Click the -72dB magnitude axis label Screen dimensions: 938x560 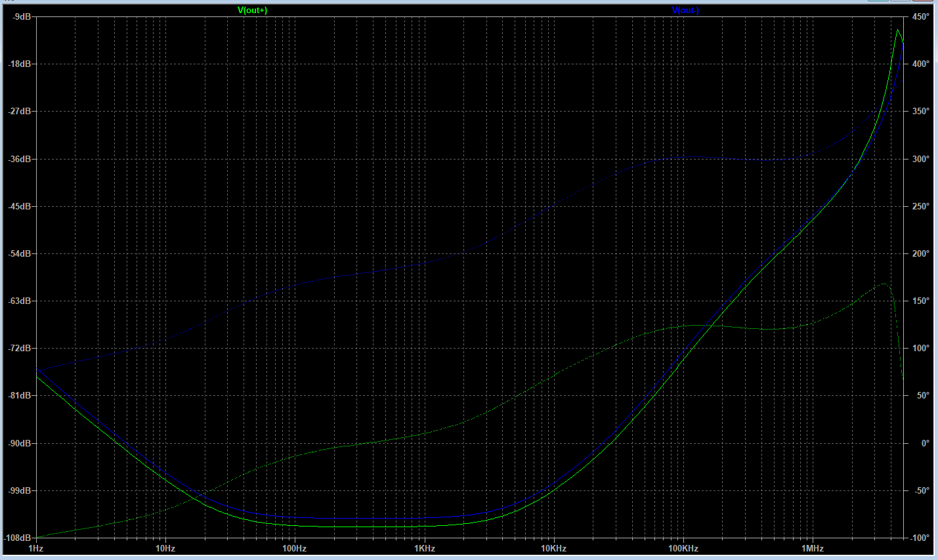(20, 348)
